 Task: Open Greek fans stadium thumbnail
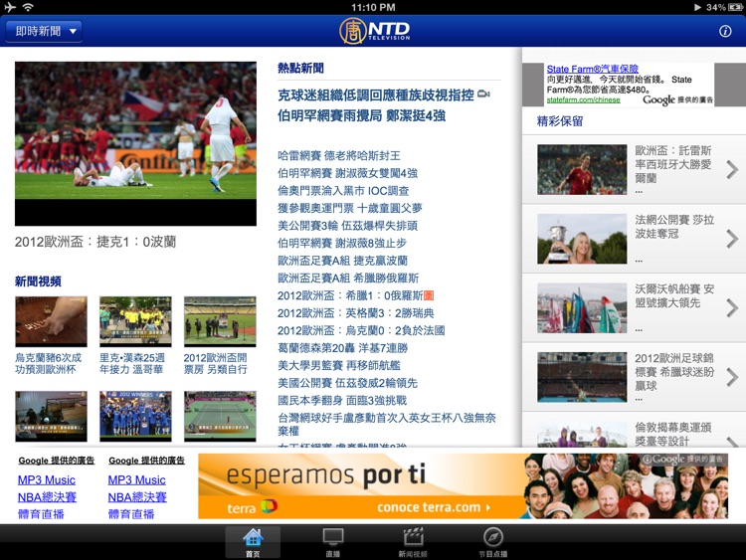point(582,377)
